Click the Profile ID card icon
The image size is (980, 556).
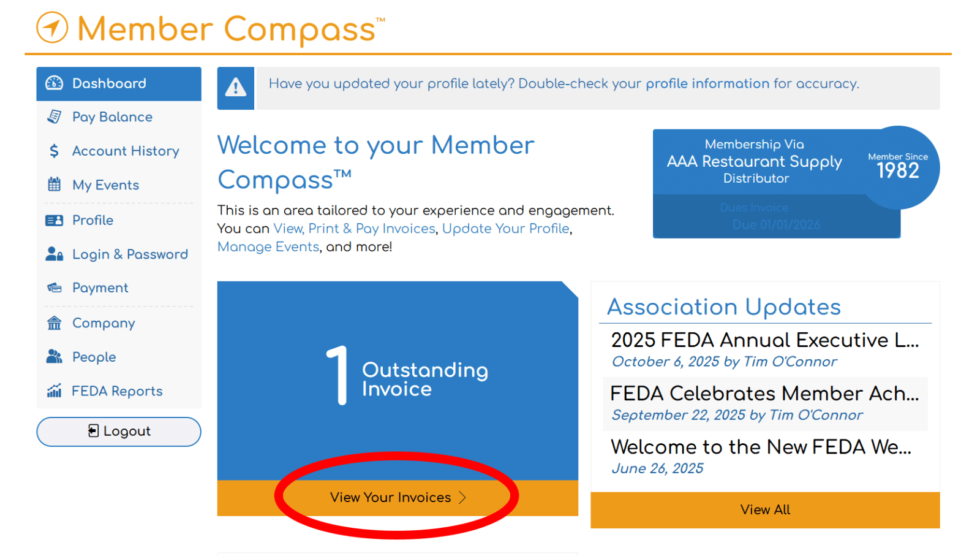click(55, 220)
